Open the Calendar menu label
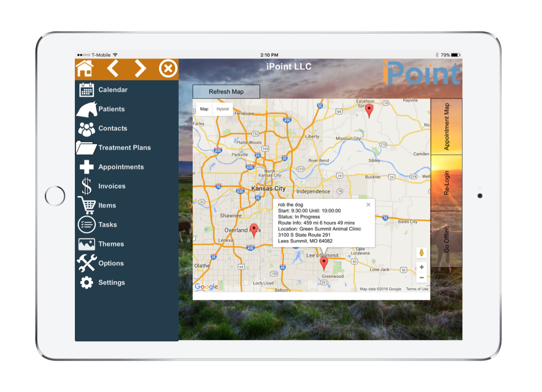Image resolution: width=542 pixels, height=392 pixels. [113, 90]
